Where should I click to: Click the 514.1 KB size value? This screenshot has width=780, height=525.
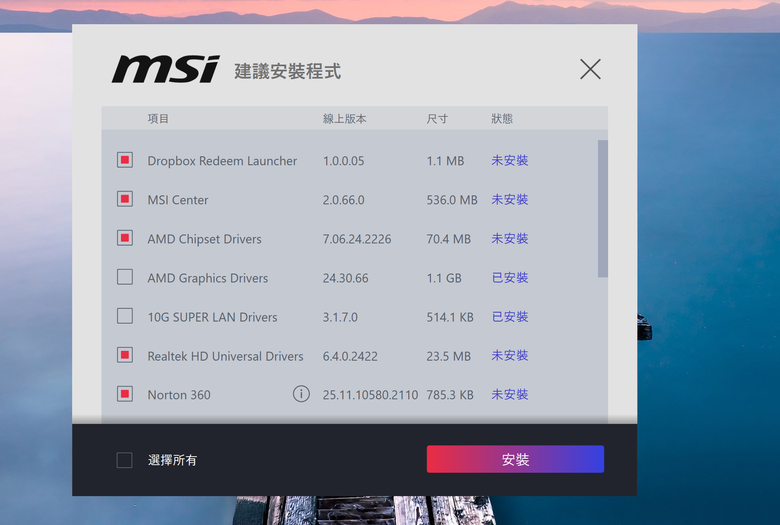click(450, 317)
